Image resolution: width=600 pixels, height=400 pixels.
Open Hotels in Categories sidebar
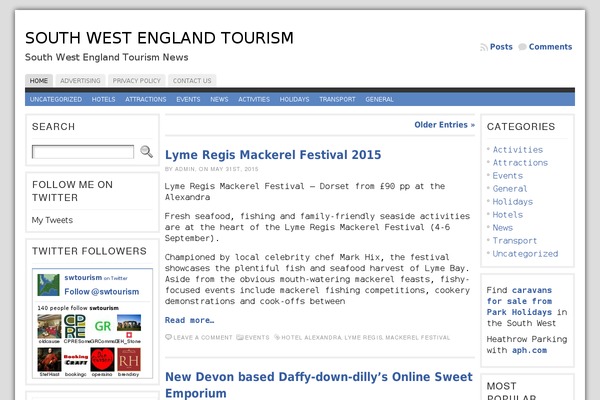508,215
